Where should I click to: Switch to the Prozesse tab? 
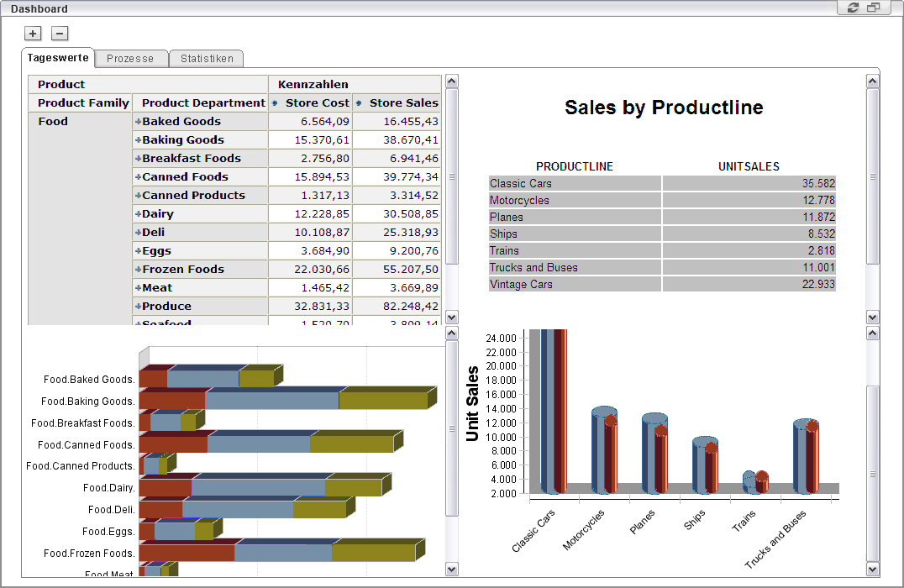pos(130,59)
